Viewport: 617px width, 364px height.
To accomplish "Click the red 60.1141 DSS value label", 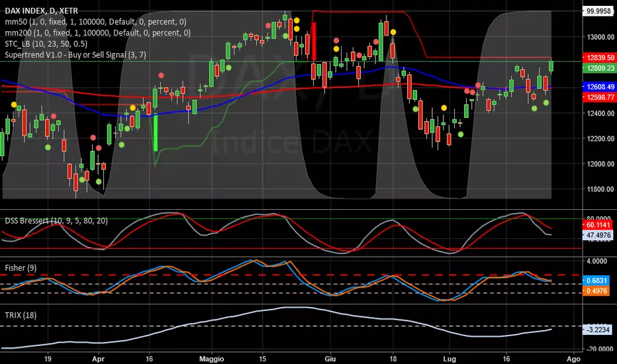I will [597, 225].
